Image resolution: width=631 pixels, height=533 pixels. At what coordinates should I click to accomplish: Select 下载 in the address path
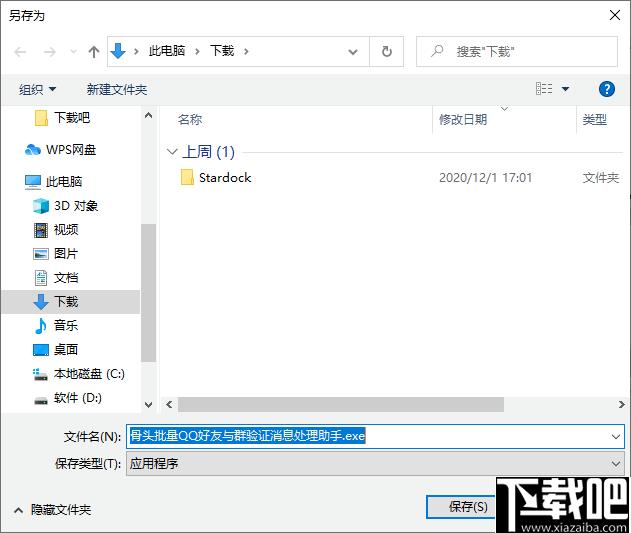point(222,51)
